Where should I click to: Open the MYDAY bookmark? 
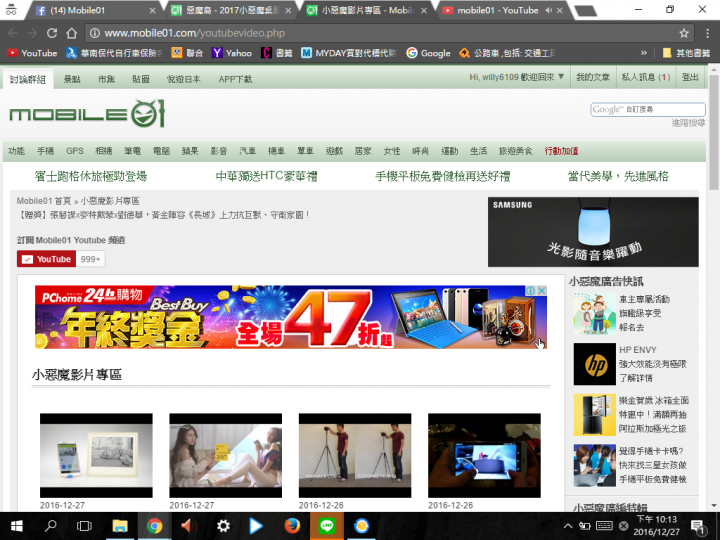click(348, 53)
